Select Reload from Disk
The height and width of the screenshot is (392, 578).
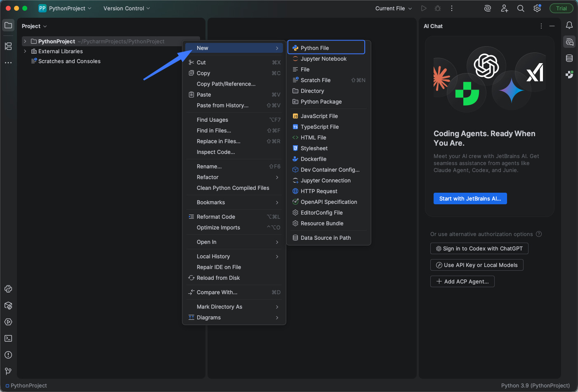coord(234,278)
